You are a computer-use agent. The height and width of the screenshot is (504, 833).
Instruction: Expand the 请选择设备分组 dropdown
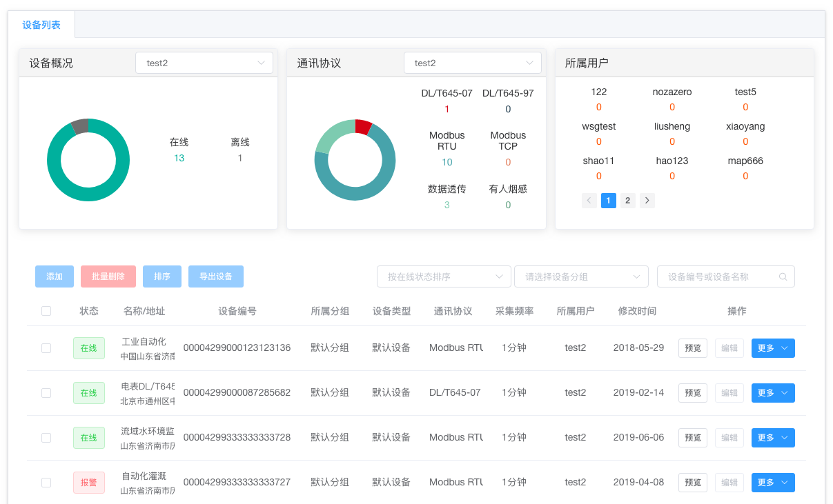coord(581,276)
